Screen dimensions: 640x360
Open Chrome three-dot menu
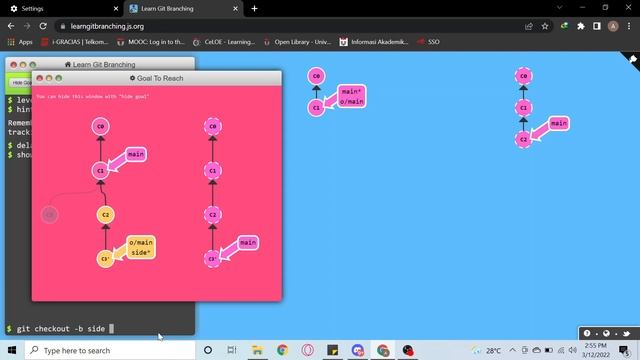(629, 26)
